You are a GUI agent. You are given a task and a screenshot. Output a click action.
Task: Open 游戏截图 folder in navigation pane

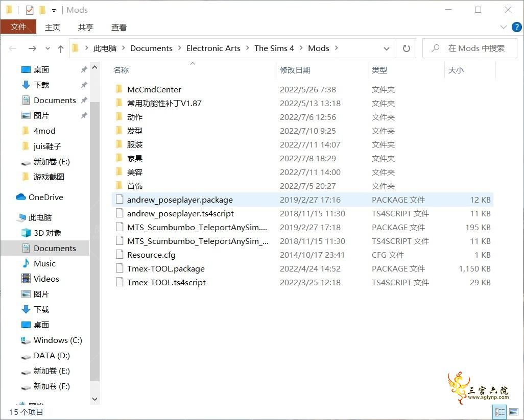tap(49, 177)
